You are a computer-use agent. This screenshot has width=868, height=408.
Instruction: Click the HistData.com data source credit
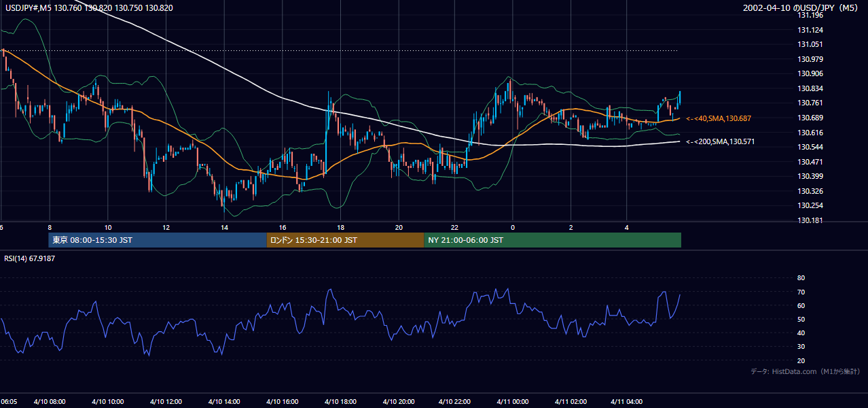[805, 371]
